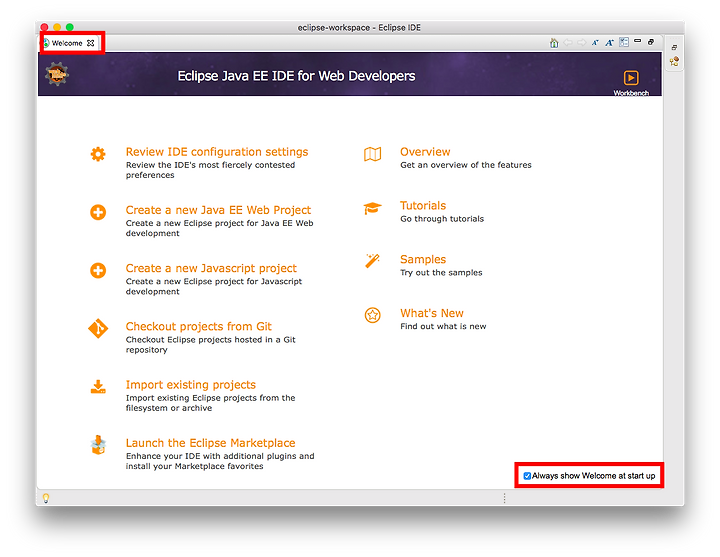The width and height of the screenshot is (720, 557).
Task: Click text 'Checkout Eclipse projects hosted in a Git'
Action: [210, 339]
